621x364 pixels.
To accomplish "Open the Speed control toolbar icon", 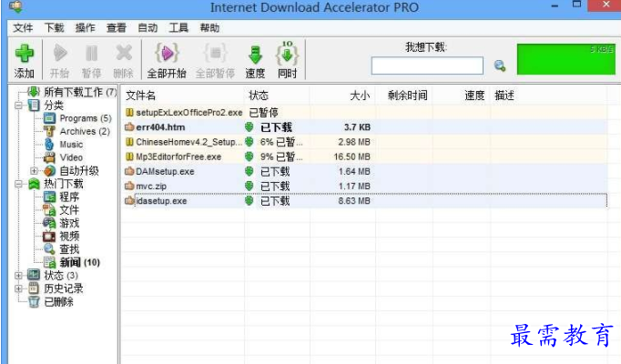I will [x=256, y=55].
